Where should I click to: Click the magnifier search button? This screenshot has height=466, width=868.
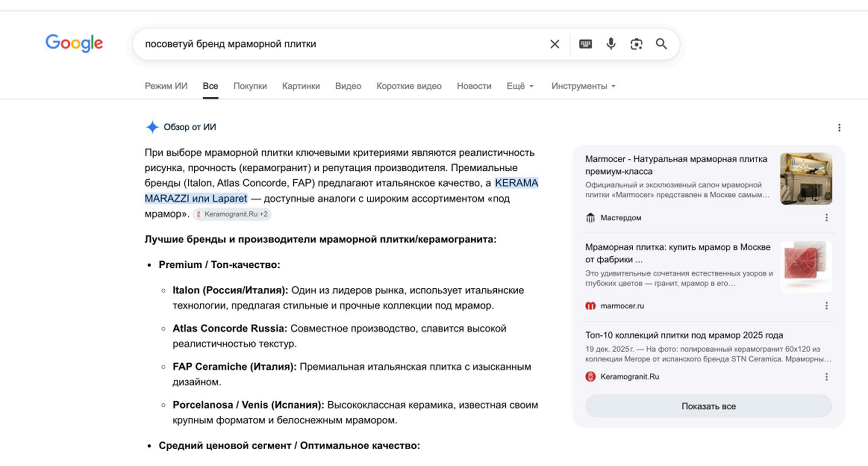(661, 44)
